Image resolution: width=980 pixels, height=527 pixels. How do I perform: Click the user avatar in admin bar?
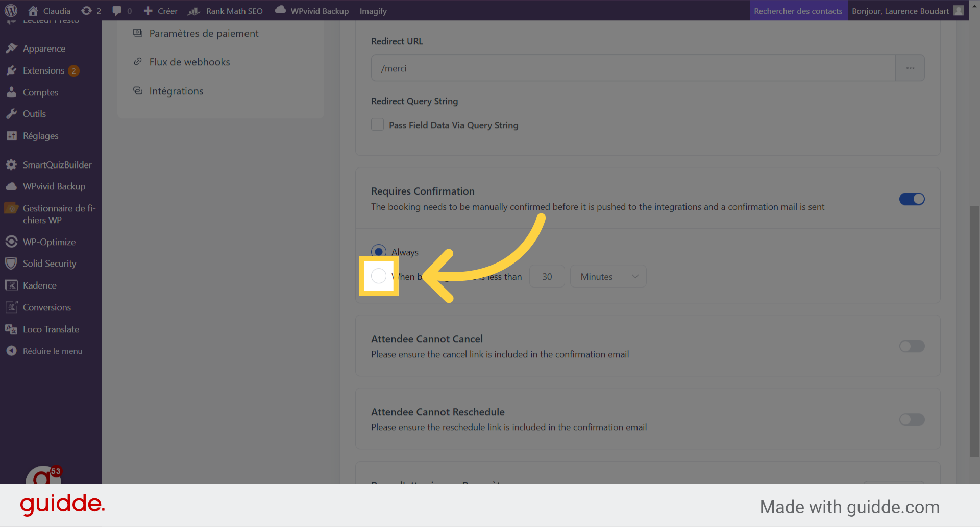coord(959,11)
